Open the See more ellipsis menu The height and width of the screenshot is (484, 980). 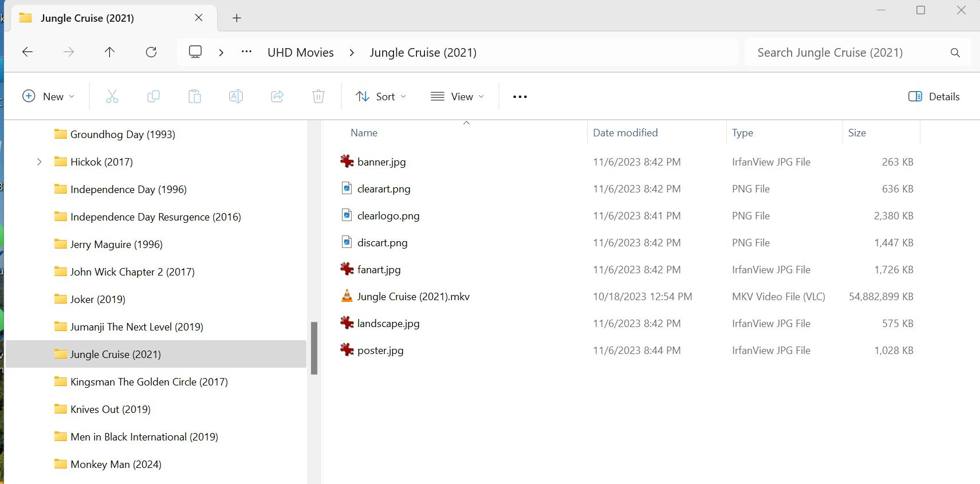coord(520,97)
